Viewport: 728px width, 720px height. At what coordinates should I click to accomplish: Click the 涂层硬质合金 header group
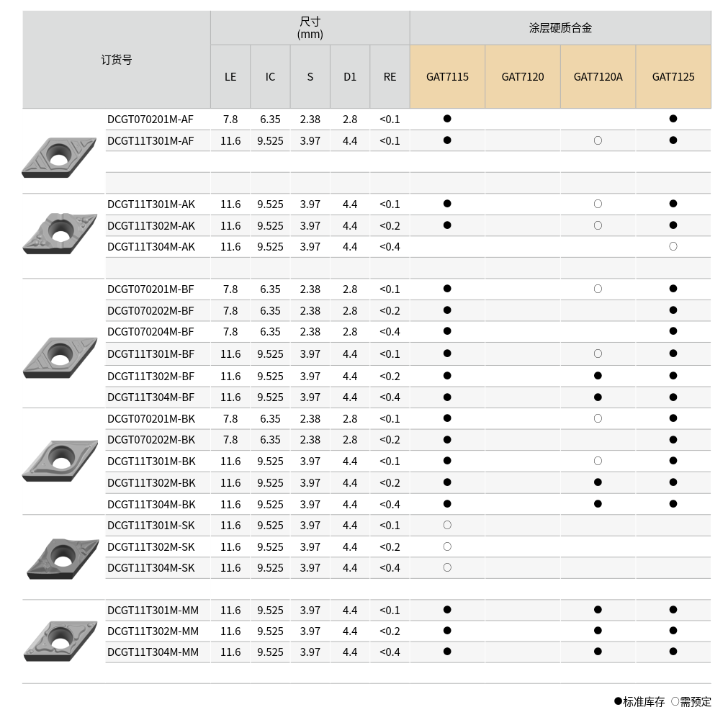560,28
